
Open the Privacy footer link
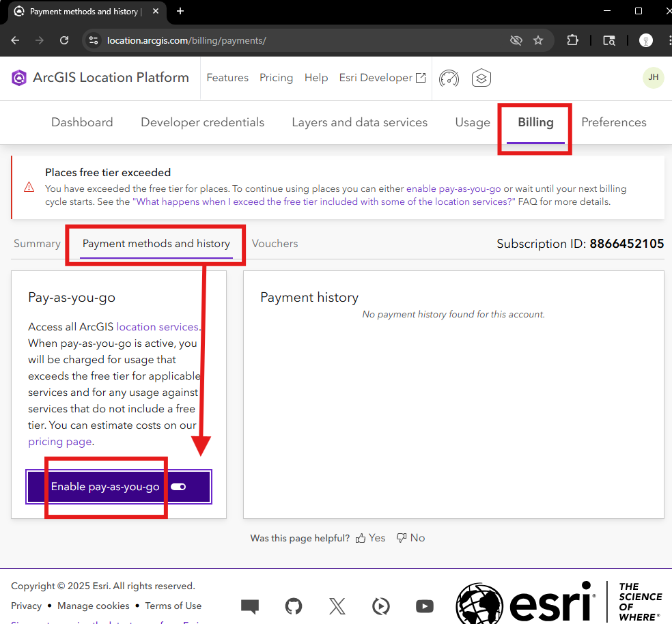coord(26,606)
